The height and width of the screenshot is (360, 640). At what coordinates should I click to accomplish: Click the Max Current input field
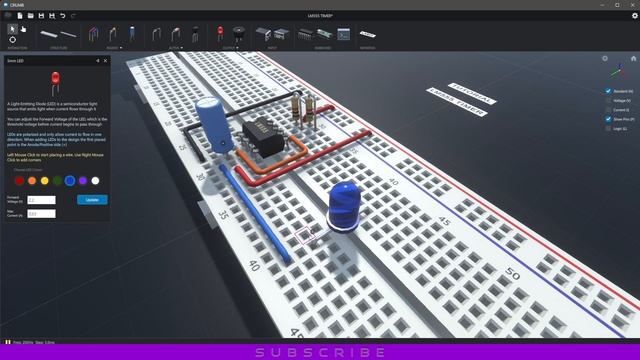[41, 214]
